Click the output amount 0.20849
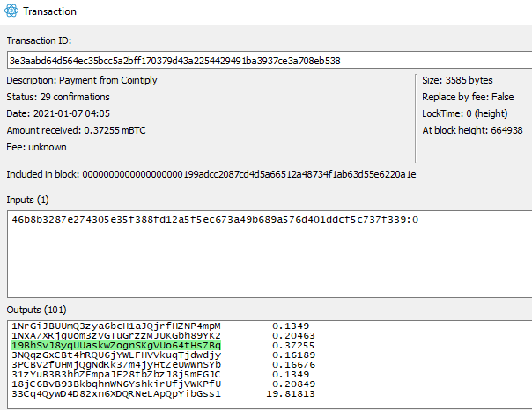Image resolution: width=532 pixels, height=410 pixels. pos(293,384)
